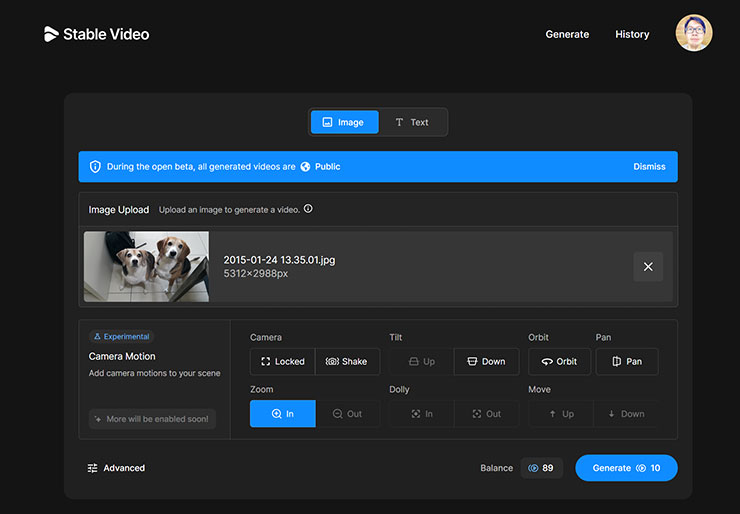Click the Stable Video logo
Image resolution: width=740 pixels, height=514 pixels.
96,34
